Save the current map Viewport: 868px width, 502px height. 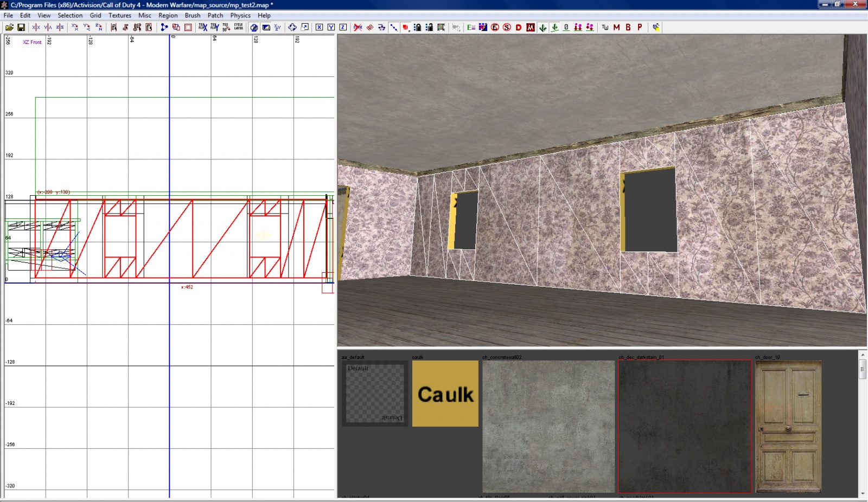tap(22, 27)
